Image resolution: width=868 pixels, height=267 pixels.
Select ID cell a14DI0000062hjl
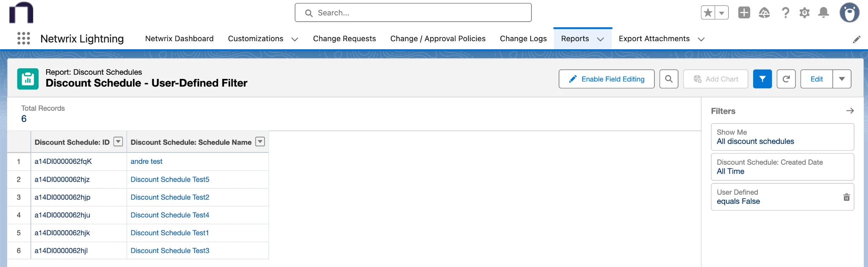(79, 251)
